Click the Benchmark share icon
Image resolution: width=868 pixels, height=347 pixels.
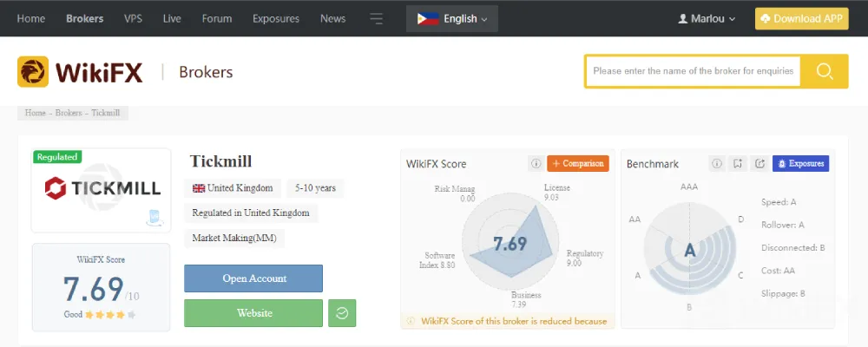[x=759, y=164]
